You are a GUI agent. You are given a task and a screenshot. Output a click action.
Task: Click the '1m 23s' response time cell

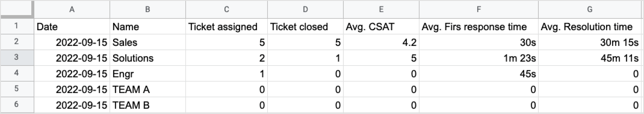(479, 58)
